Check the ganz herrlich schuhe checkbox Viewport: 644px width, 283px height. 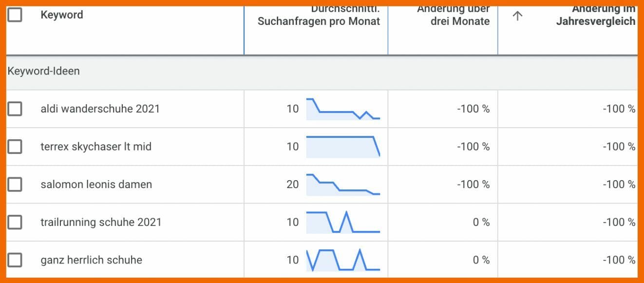pyautogui.click(x=15, y=260)
